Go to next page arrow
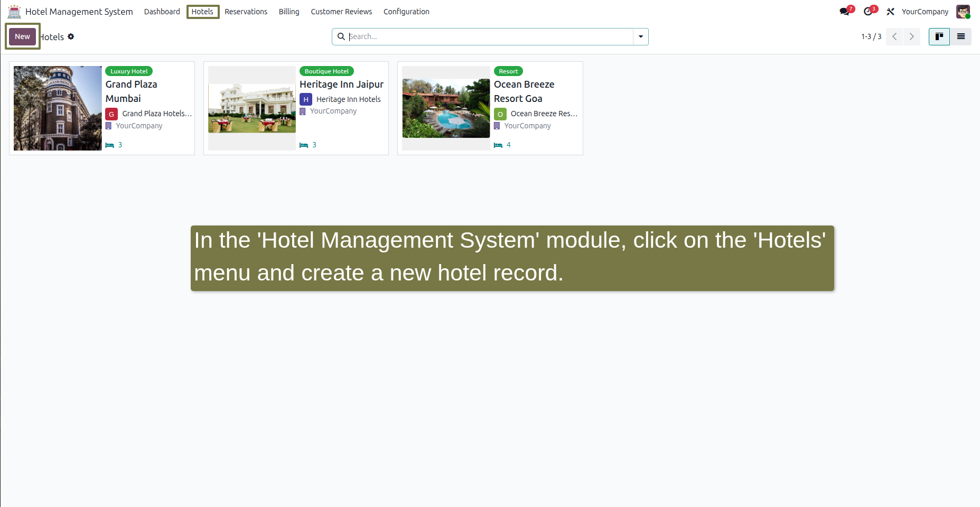This screenshot has height=507, width=980. [x=912, y=36]
